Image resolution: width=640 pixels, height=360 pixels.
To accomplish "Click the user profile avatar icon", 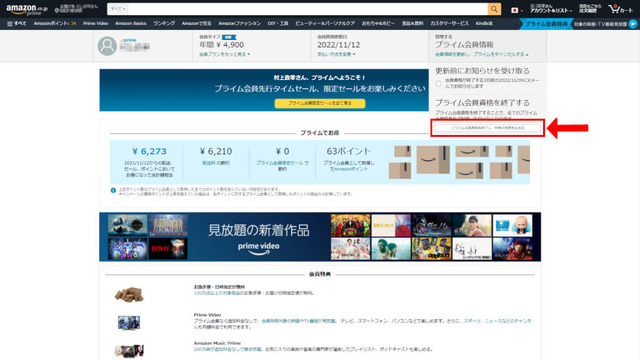I will (107, 46).
